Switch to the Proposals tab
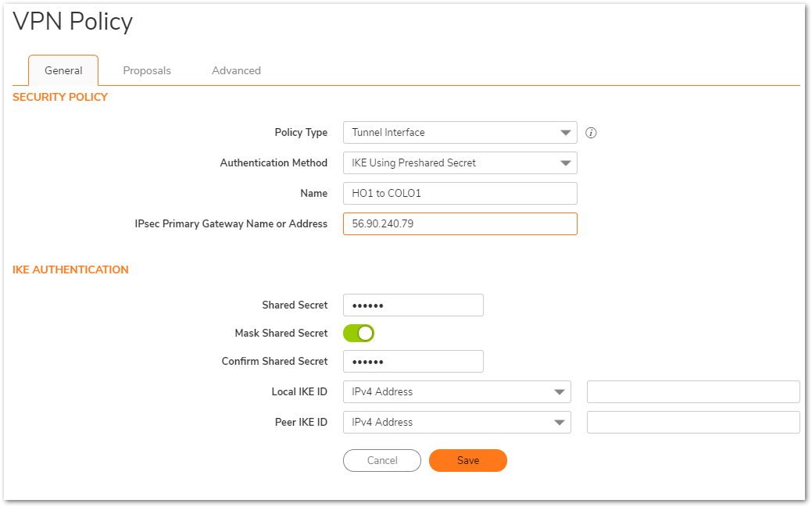This screenshot has height=507, width=812. coord(147,70)
